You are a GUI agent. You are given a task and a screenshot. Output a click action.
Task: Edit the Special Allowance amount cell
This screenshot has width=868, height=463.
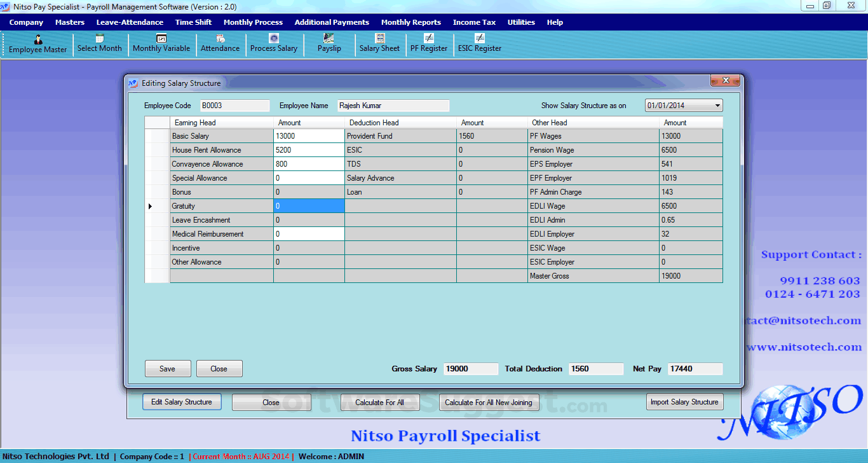click(x=309, y=178)
